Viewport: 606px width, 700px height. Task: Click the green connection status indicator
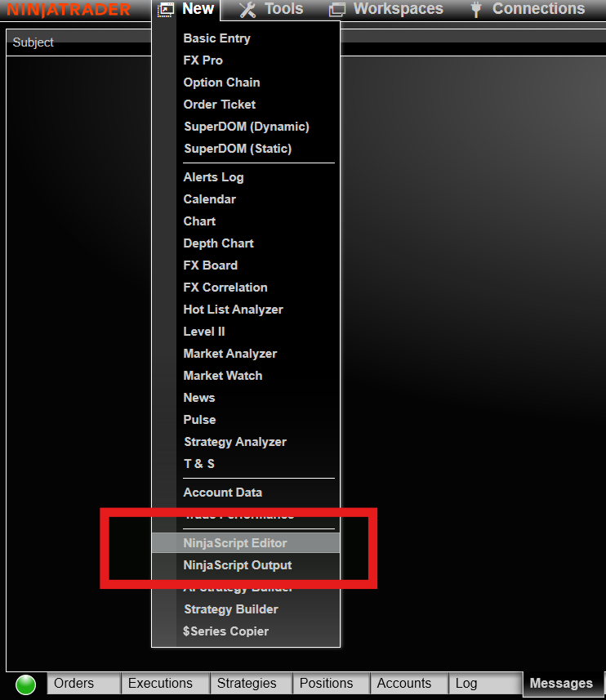click(x=26, y=684)
